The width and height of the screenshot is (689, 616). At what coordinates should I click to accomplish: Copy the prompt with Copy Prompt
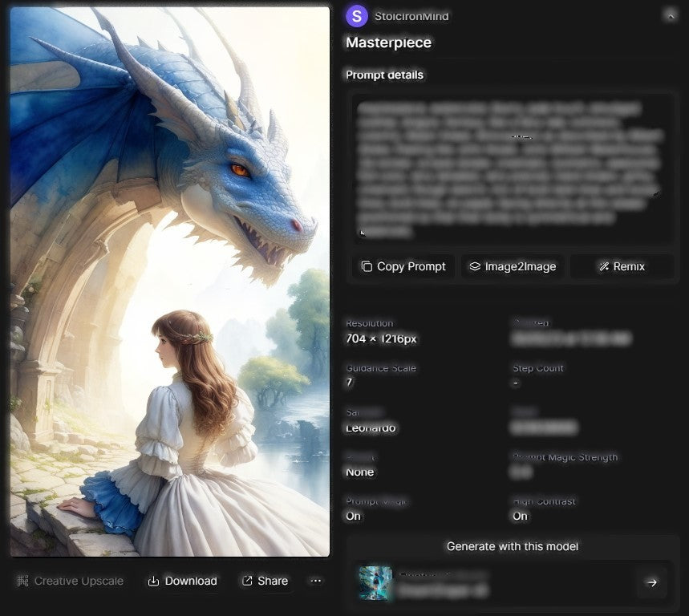click(x=403, y=266)
